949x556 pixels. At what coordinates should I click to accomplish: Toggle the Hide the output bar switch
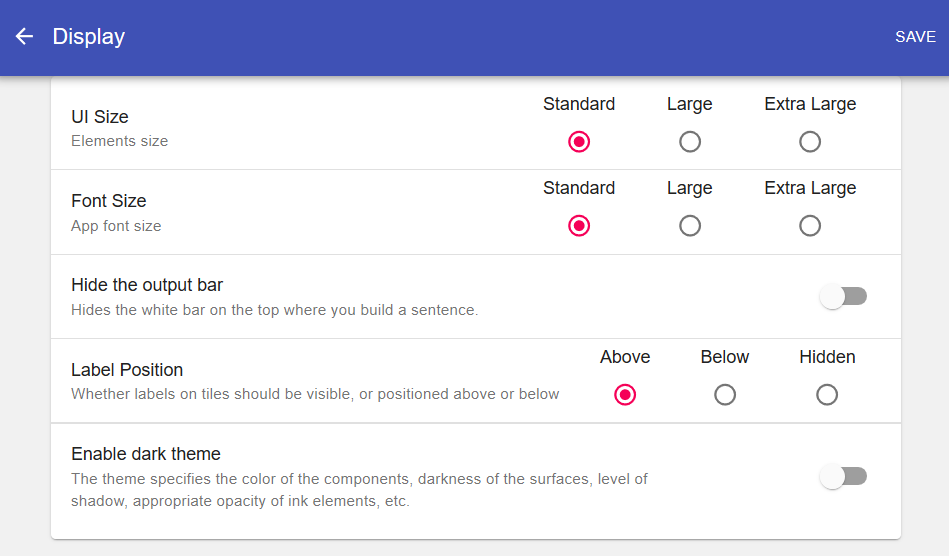pos(843,296)
